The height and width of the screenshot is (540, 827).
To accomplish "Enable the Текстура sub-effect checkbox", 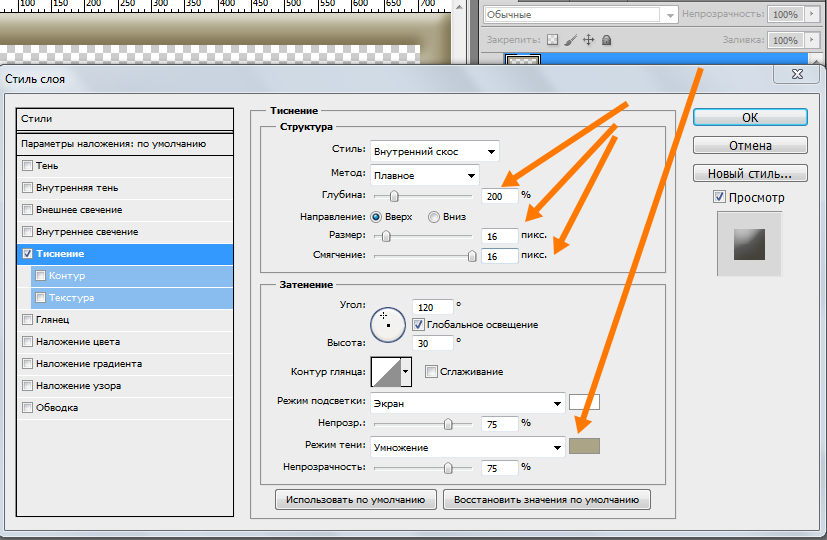I will (x=41, y=298).
